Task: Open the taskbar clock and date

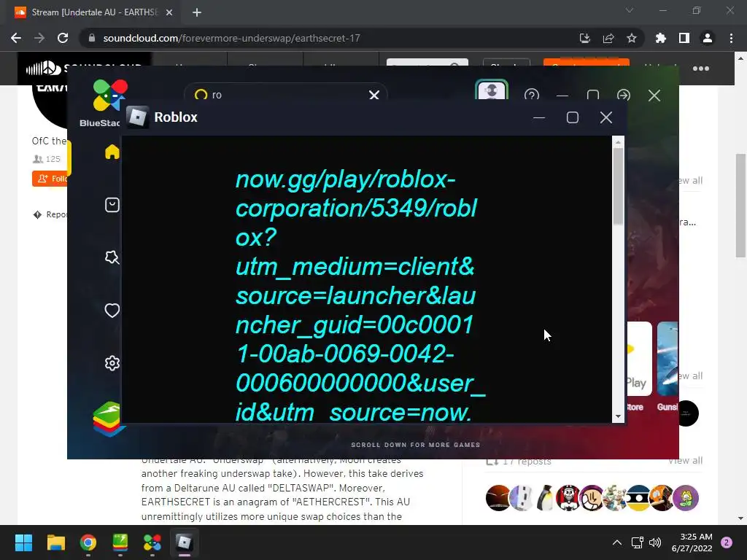Action: pos(692,542)
